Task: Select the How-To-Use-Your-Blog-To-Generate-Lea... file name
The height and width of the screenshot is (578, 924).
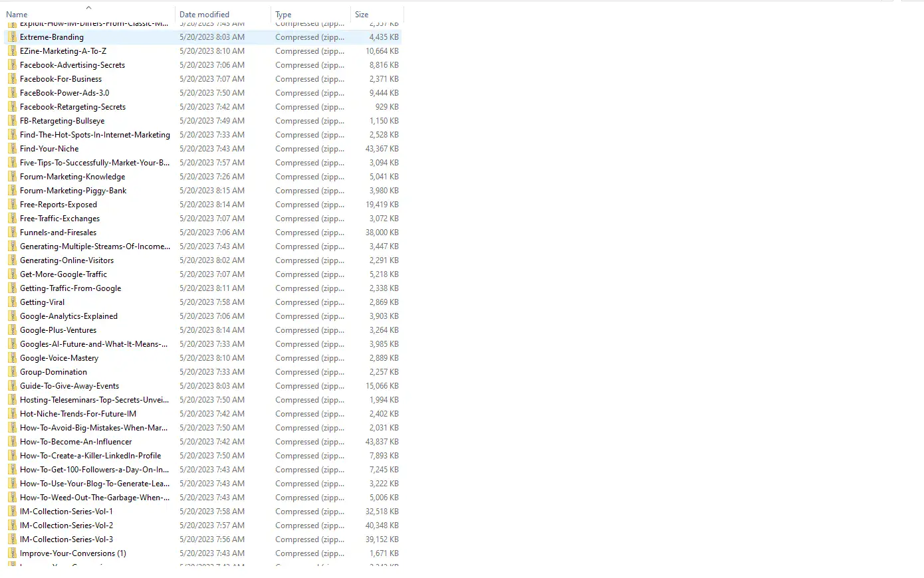Action: 95,484
